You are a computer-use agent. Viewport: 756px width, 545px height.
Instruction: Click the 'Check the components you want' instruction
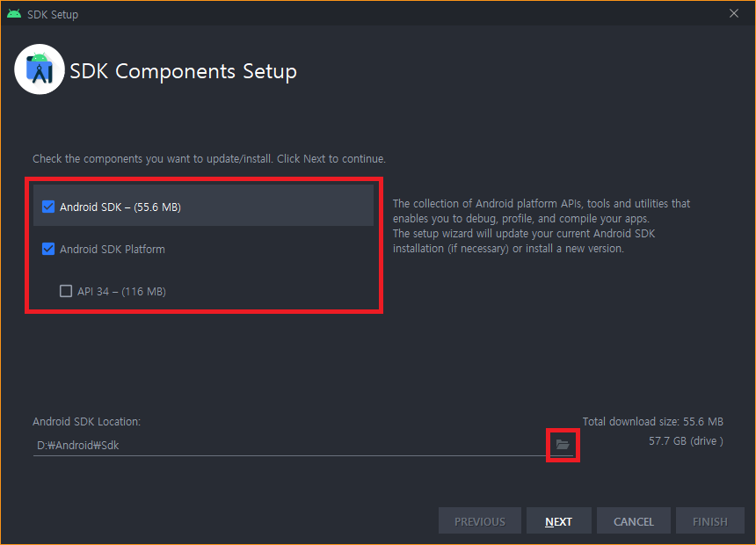[x=209, y=159]
